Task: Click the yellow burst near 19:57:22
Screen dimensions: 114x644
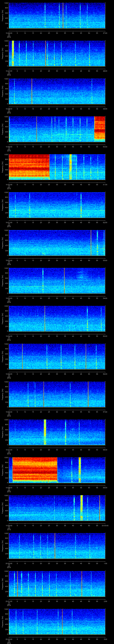Action: [x=45, y=432]
